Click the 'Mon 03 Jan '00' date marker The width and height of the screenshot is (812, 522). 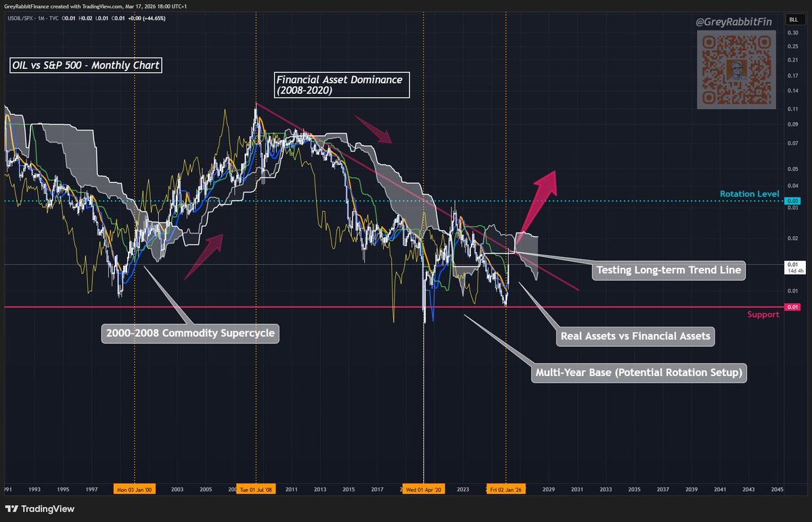pyautogui.click(x=134, y=489)
